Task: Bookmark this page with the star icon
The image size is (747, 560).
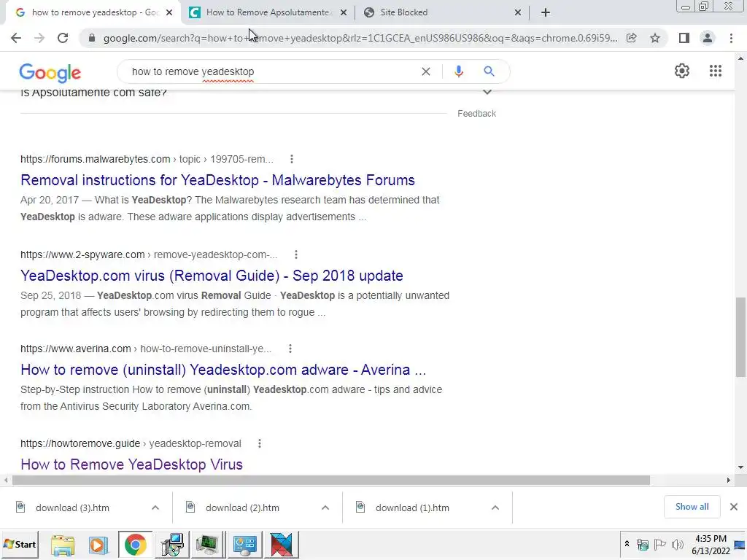Action: point(655,38)
